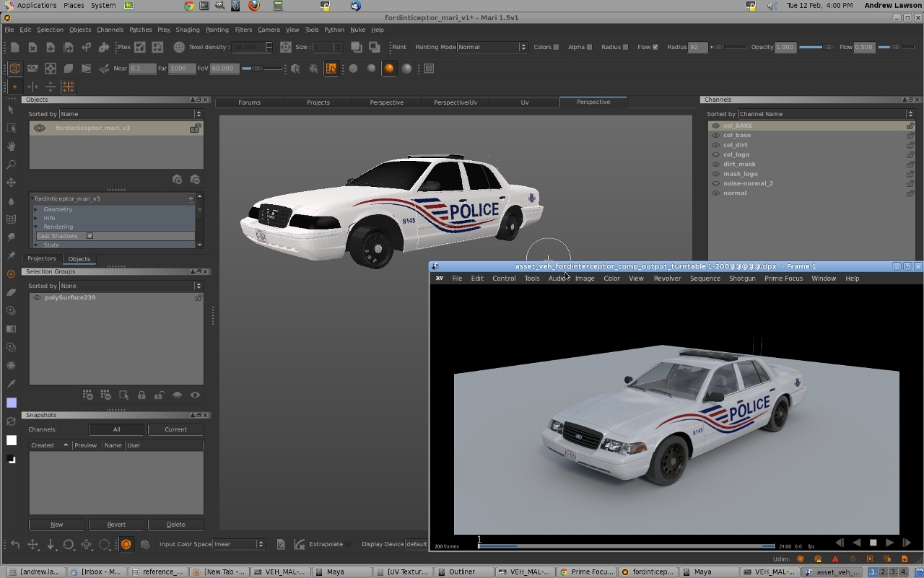Open the Painting Mode Normal dropdown
Viewport: 924px width, 578px height.
point(492,47)
